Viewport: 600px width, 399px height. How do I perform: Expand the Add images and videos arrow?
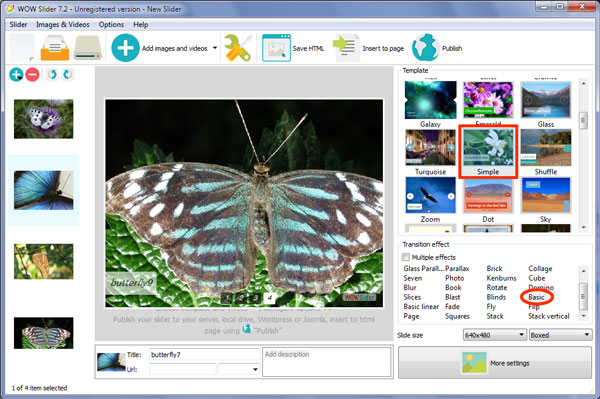tap(215, 48)
